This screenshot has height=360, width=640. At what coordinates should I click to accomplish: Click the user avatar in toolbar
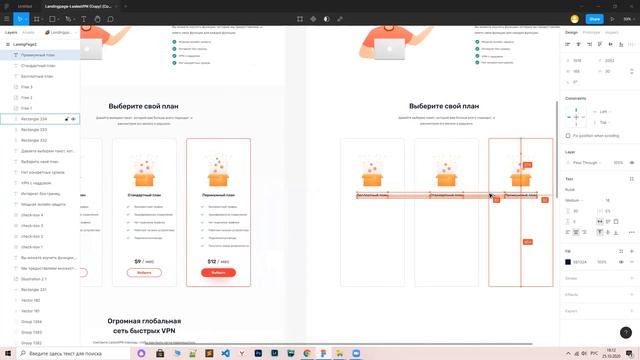pyautogui.click(x=575, y=19)
